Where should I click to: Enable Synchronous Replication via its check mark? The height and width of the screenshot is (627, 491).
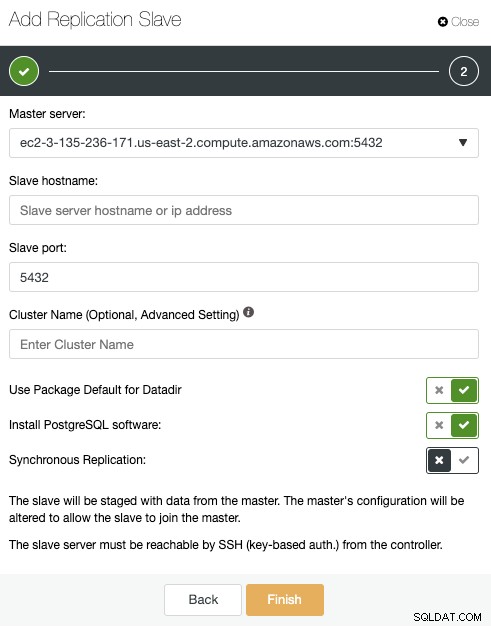click(464, 460)
